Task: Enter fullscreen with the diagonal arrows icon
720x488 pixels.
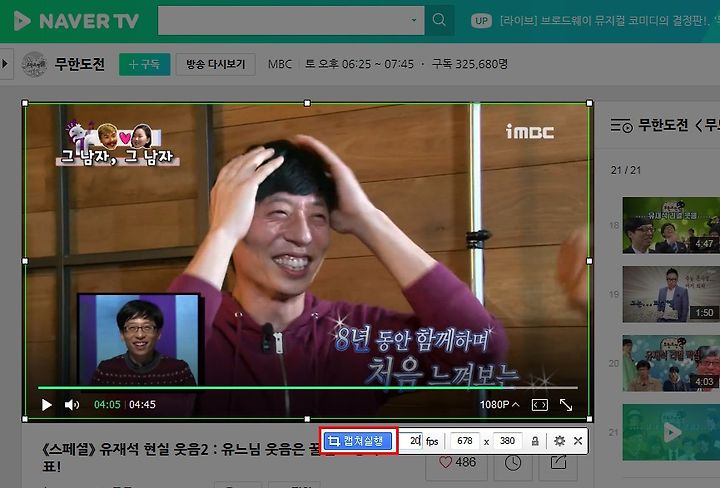Action: 566,404
